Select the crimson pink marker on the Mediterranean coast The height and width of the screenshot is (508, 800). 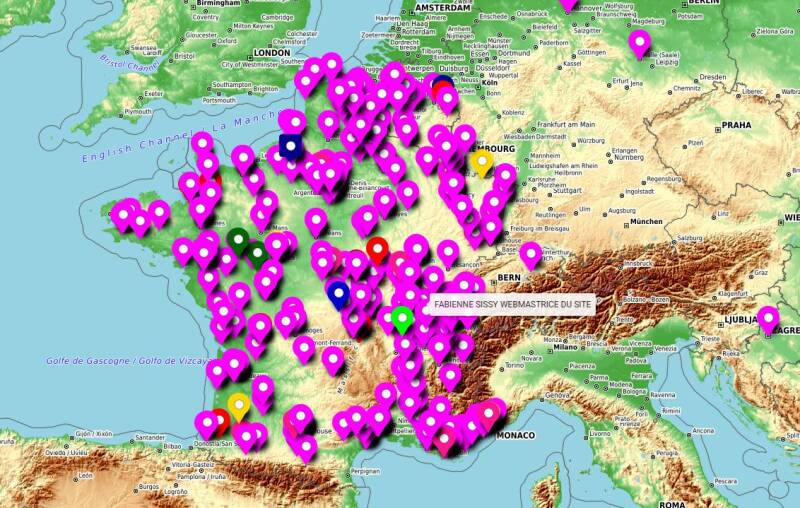pos(444,440)
